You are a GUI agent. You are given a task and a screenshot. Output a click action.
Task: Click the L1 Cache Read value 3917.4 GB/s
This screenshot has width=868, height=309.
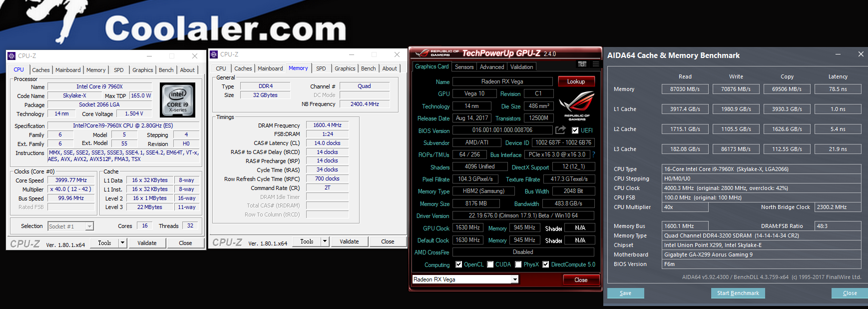685,109
